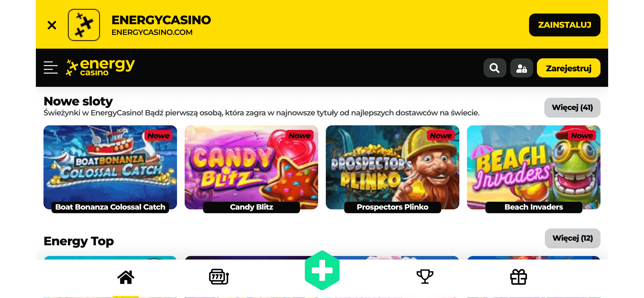Expand Nowe sloty with Więcej (41)
644x298 pixels.
tap(572, 107)
